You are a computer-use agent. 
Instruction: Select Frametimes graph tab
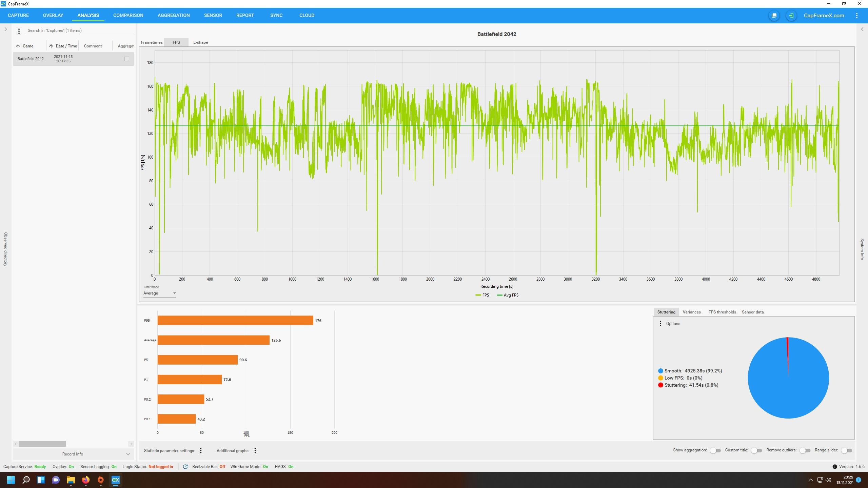(x=152, y=42)
